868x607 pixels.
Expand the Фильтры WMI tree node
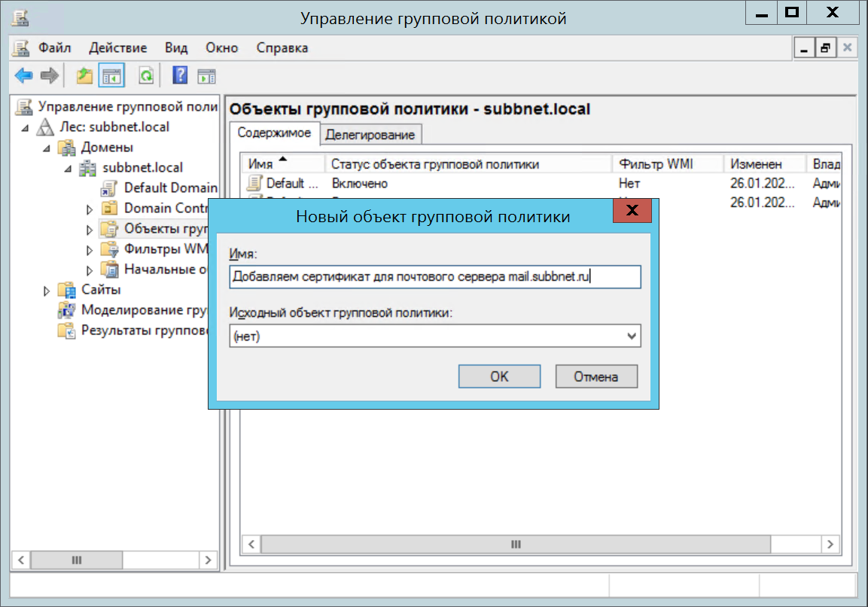tap(90, 249)
